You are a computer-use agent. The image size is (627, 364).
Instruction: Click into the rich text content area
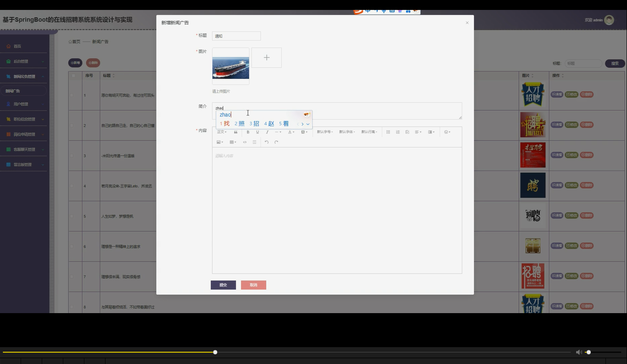[337, 210]
